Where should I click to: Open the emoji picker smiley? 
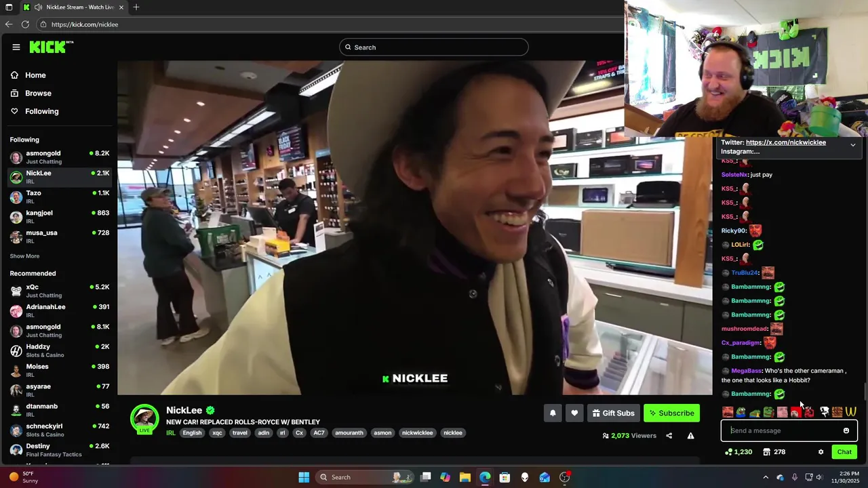[x=846, y=430]
